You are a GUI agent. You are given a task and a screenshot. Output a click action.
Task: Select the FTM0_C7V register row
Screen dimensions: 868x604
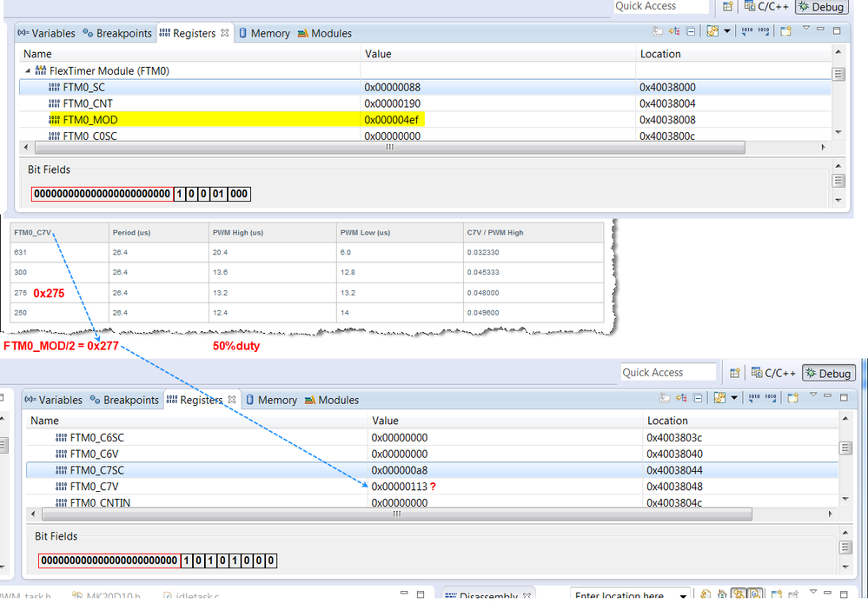[433, 487]
